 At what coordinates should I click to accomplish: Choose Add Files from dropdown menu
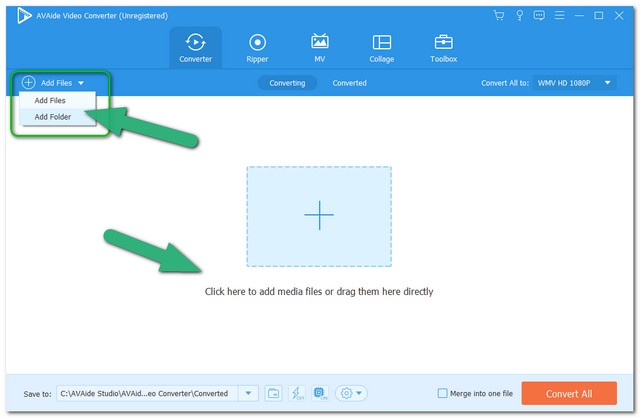(57, 100)
